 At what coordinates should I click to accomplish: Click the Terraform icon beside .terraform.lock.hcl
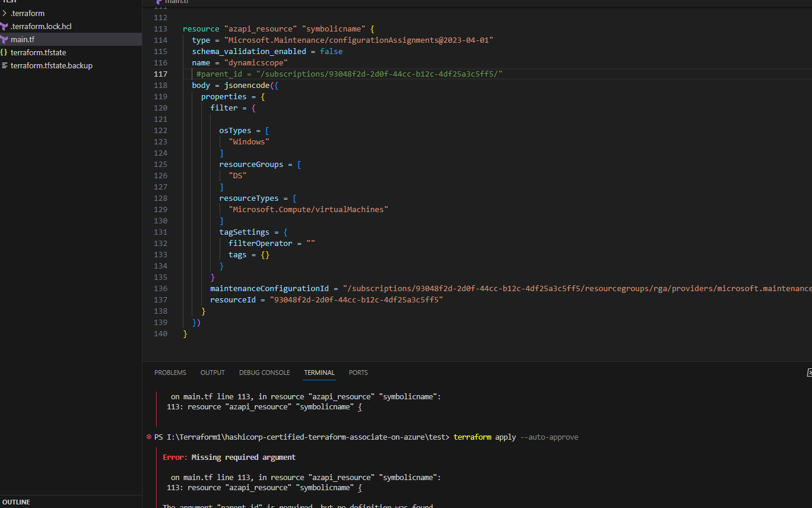pyautogui.click(x=5, y=26)
